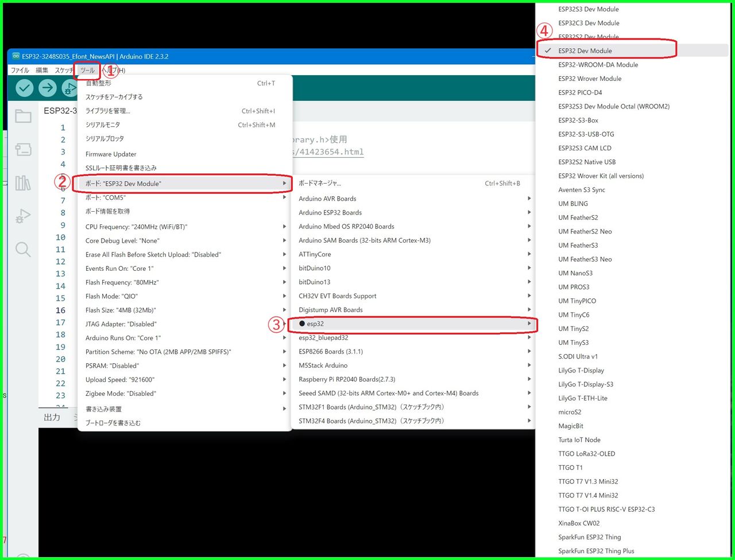Expand Arduino Mbed OS RP2040 Boards
The width and height of the screenshot is (735, 560).
point(413,226)
